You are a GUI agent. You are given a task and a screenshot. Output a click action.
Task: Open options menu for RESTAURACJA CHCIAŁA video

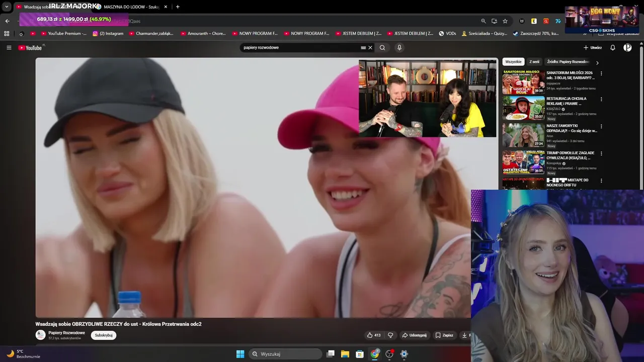click(x=601, y=100)
